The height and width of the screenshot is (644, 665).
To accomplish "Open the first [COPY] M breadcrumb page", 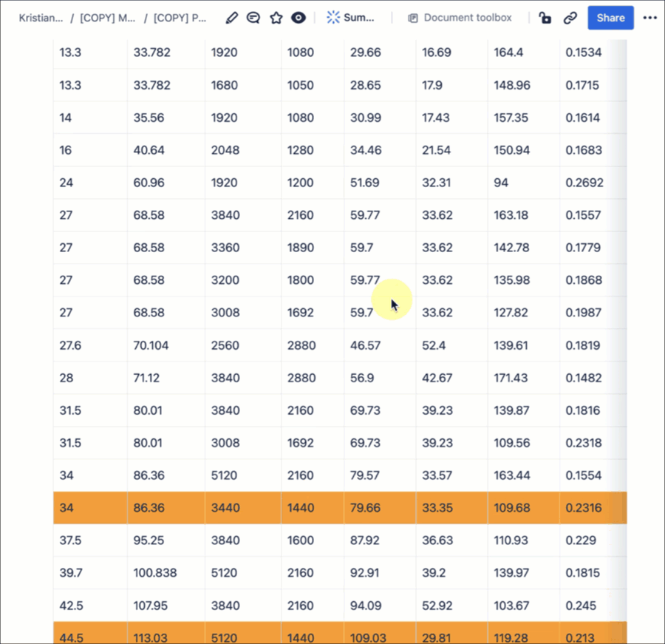I will click(107, 18).
